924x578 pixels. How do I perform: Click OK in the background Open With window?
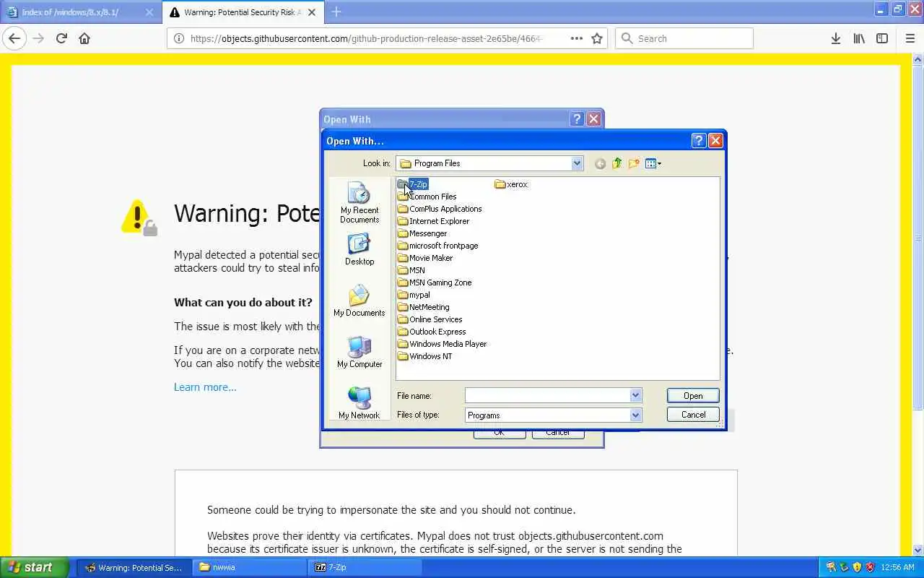click(499, 433)
